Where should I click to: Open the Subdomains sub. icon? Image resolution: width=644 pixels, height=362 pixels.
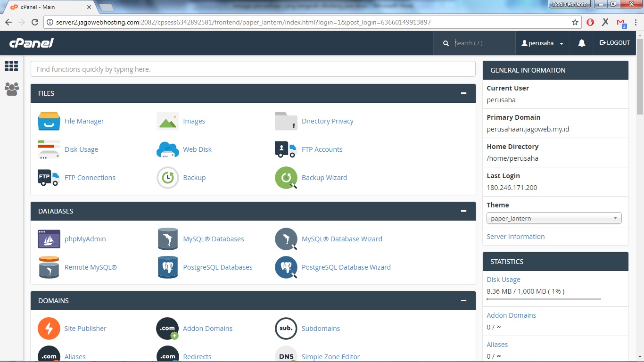286,329
